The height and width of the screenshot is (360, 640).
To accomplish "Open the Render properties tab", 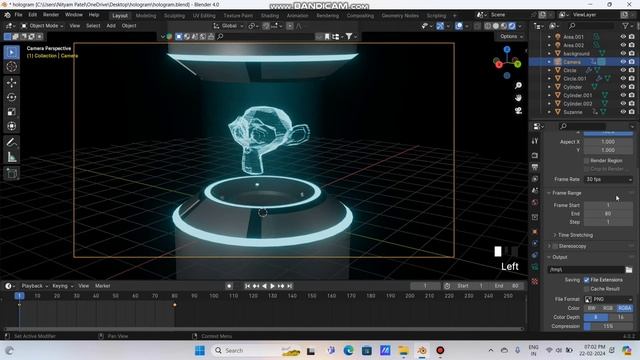I will coord(535,156).
